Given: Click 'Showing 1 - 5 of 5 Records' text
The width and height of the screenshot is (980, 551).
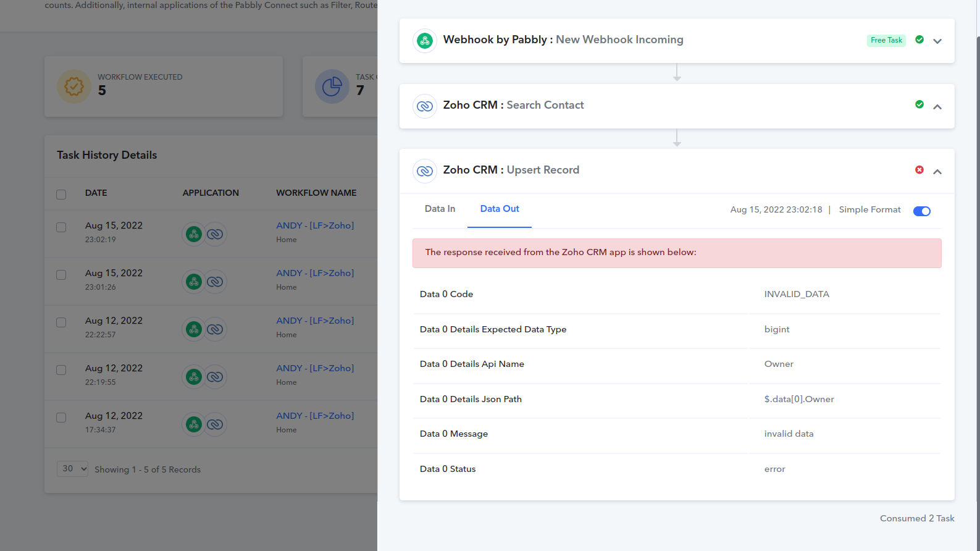Looking at the screenshot, I should (x=148, y=469).
